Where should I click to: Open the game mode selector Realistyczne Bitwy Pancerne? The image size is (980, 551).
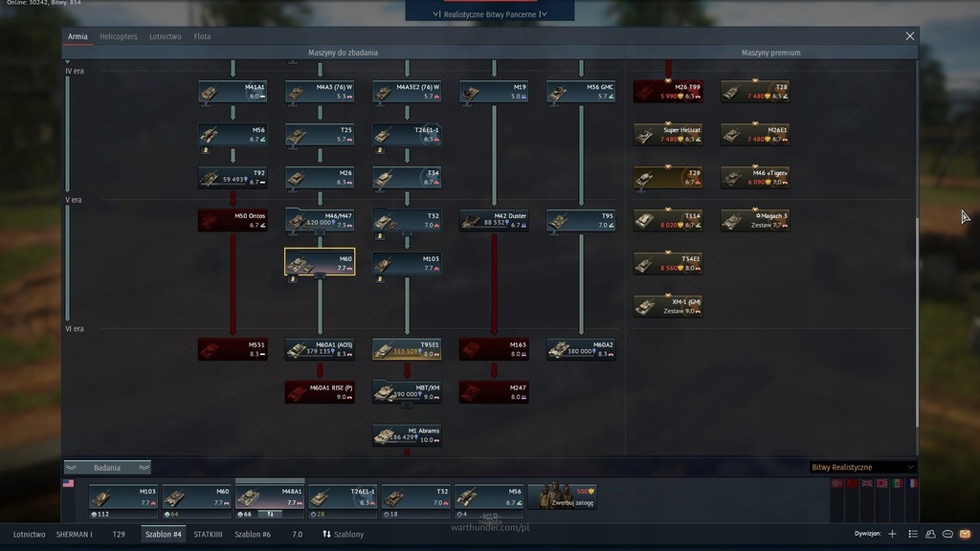coord(489,13)
